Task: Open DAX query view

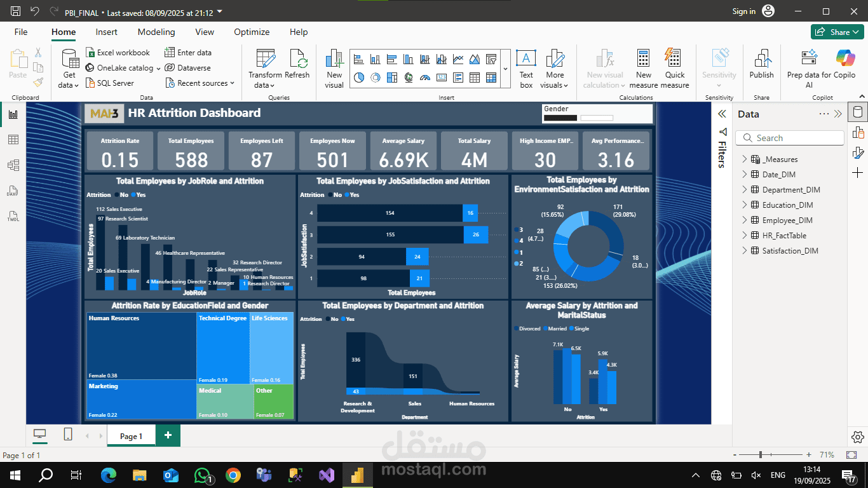Action: pyautogui.click(x=13, y=191)
